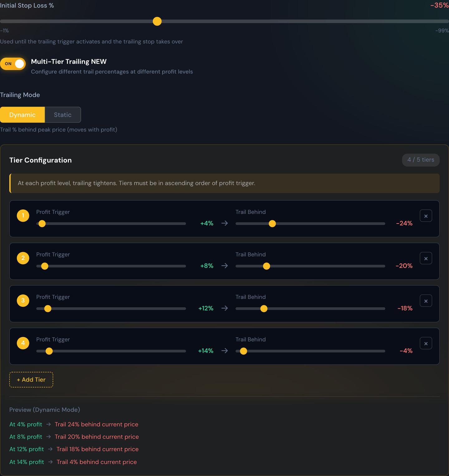Click the -20% trail behind value
The height and width of the screenshot is (476, 449).
coord(404,266)
